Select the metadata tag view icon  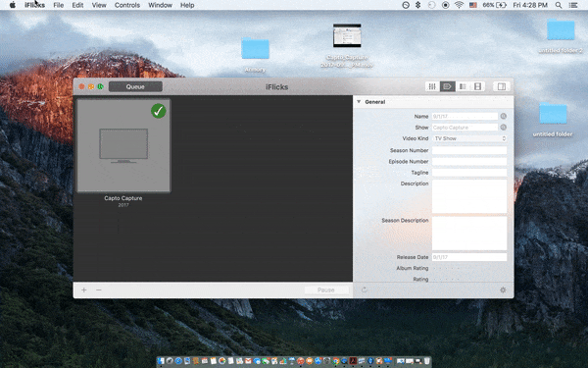tap(448, 86)
